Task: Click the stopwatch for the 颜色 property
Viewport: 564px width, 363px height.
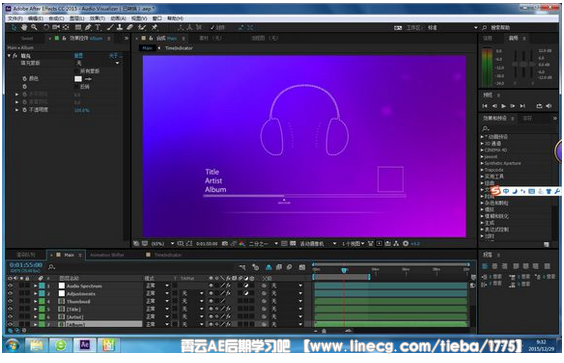Action: pyautogui.click(x=25, y=78)
